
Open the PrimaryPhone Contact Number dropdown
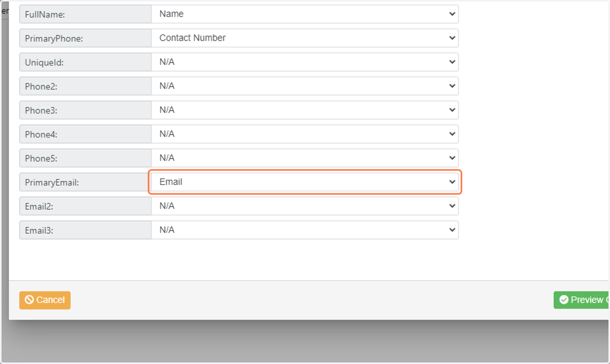click(305, 38)
